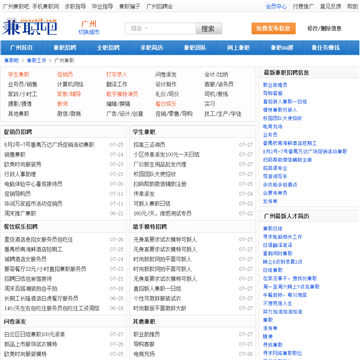Click 广州招聘会 in the top bar
The image size is (360, 360).
[159, 6]
